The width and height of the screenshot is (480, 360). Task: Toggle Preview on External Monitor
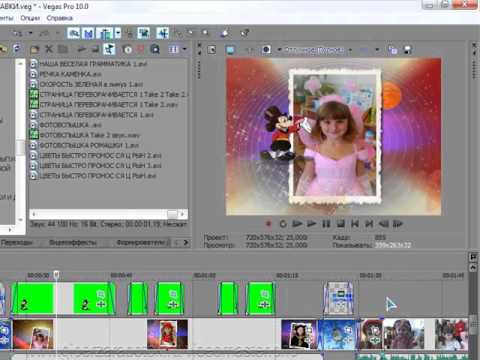[230, 50]
